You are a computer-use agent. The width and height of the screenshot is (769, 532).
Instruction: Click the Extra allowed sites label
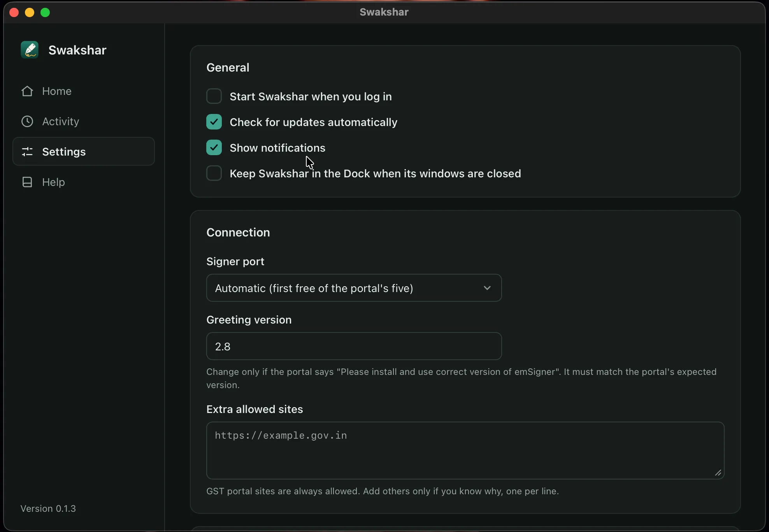click(x=255, y=409)
